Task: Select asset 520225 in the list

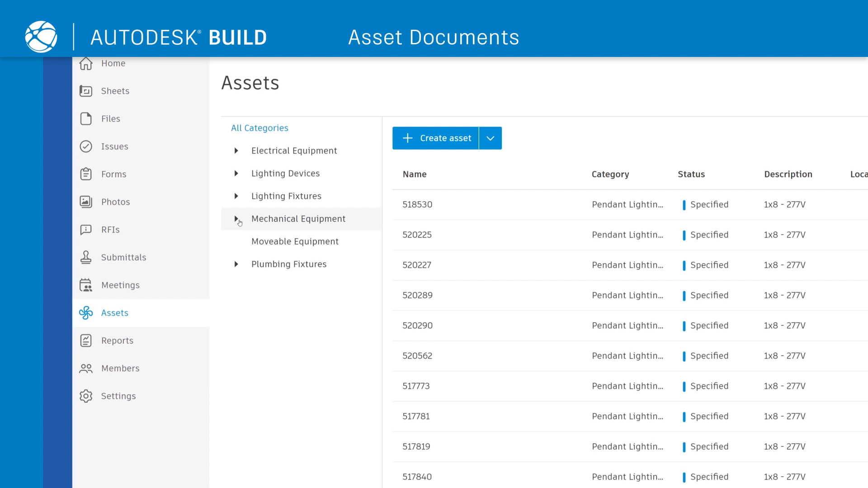Action: (417, 235)
